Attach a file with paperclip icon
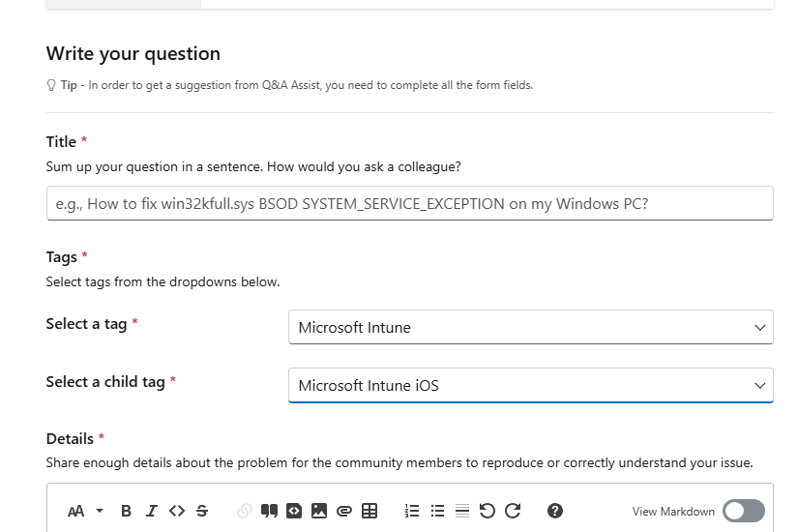The image size is (798, 532). pyautogui.click(x=344, y=511)
